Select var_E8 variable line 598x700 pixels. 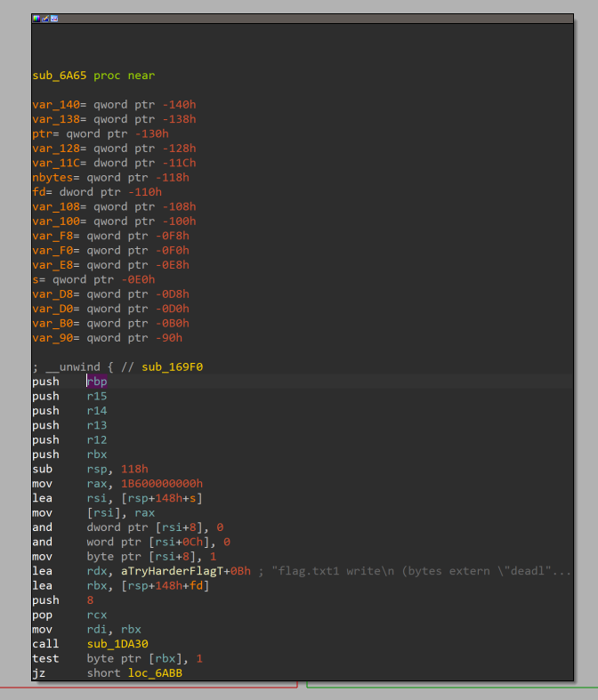pyautogui.click(x=110, y=265)
